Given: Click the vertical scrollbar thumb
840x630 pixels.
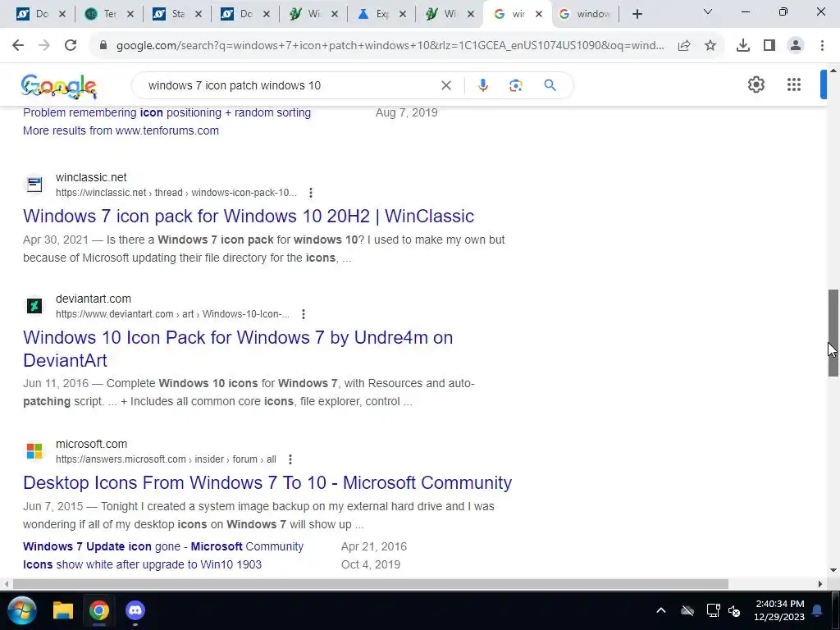Looking at the screenshot, I should [x=833, y=333].
